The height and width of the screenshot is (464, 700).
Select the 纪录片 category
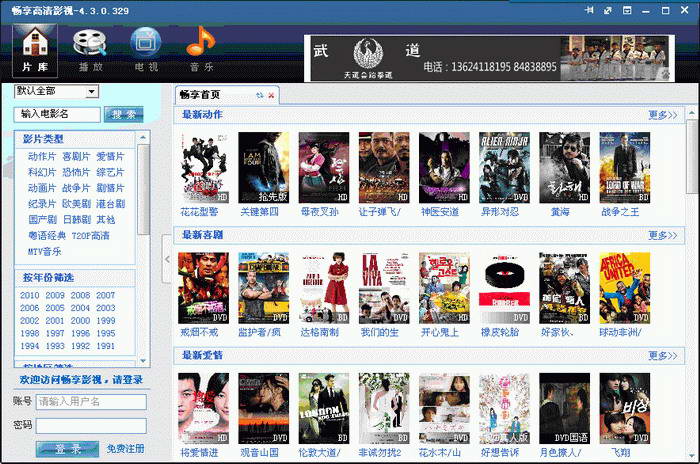42,204
